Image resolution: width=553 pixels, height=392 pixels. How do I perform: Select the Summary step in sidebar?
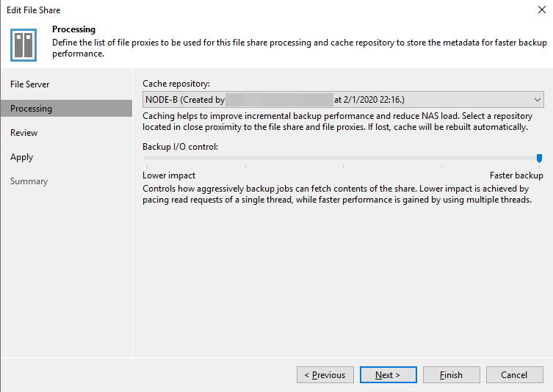(29, 181)
